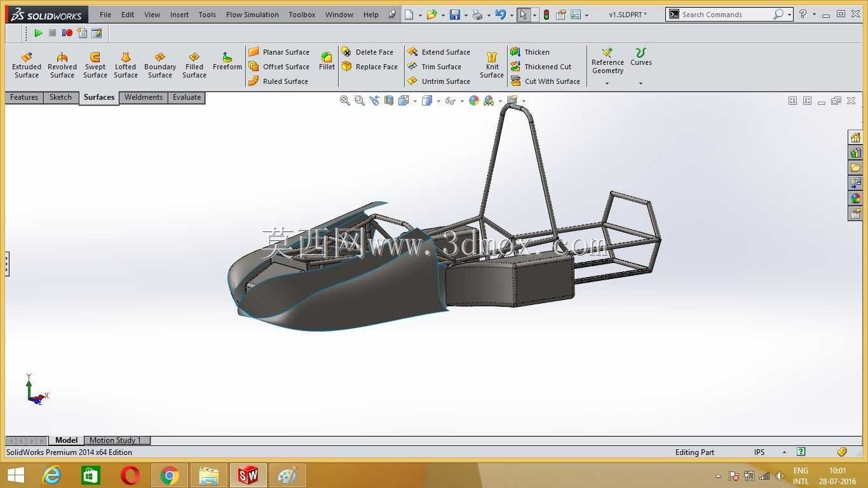The width and height of the screenshot is (868, 488).
Task: Open the View menu
Action: tap(152, 15)
